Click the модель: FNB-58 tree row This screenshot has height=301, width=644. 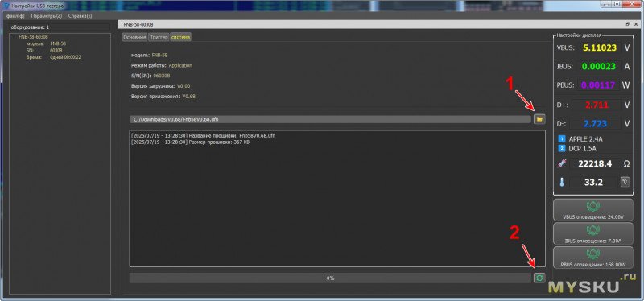[46, 43]
